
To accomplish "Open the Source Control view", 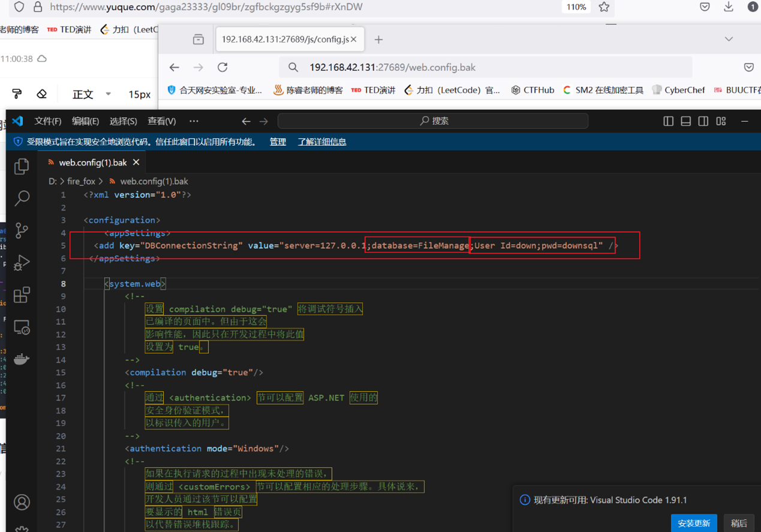I will click(x=22, y=230).
